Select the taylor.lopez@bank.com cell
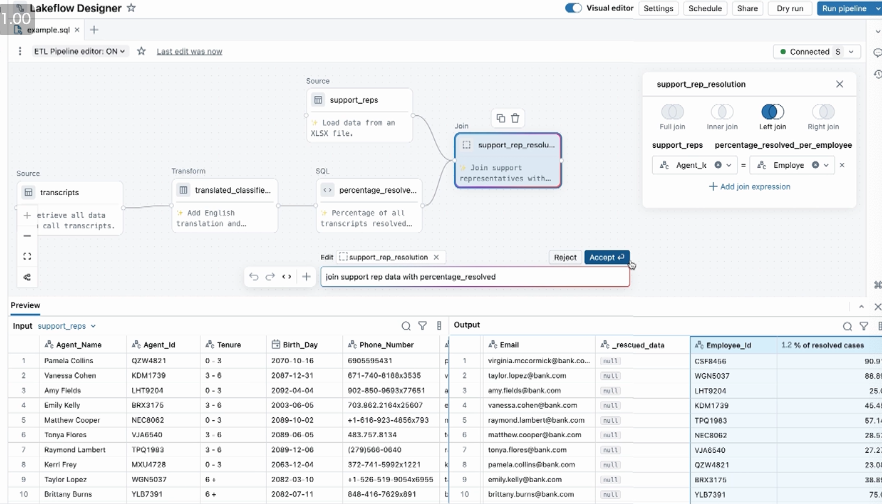This screenshot has width=882, height=504. (x=538, y=376)
